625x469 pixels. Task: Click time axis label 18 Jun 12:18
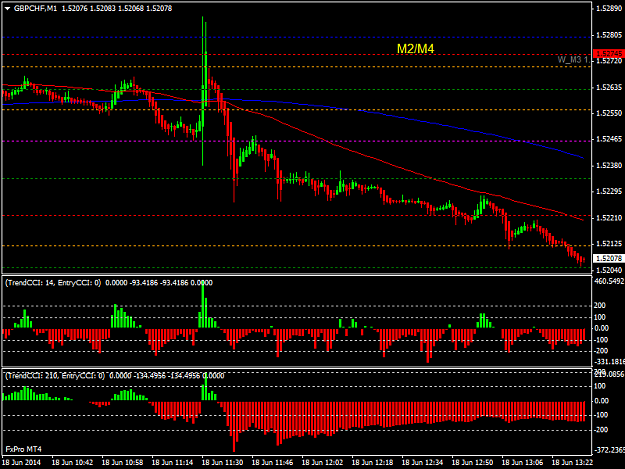coord(372,463)
